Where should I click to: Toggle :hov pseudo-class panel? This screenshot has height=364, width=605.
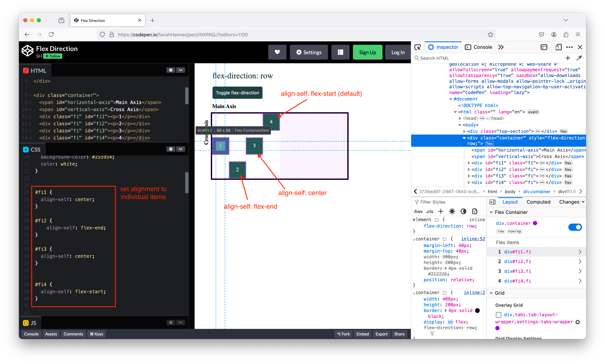(418, 211)
